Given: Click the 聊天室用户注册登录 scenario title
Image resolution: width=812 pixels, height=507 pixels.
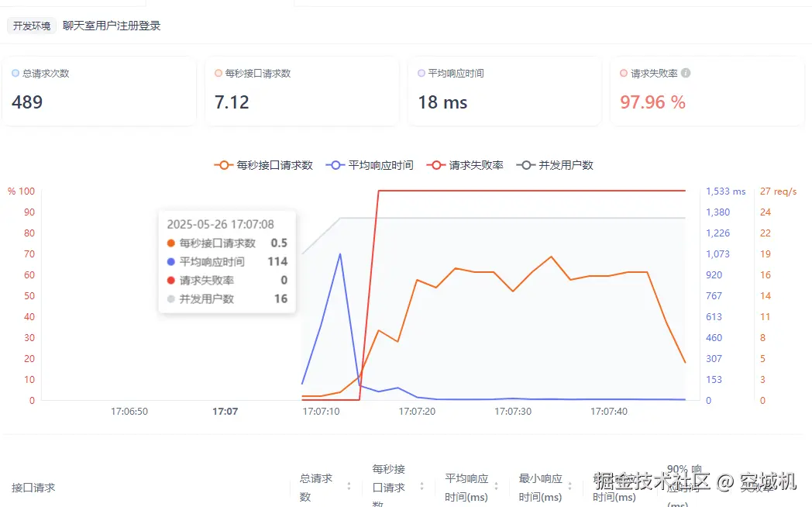Looking at the screenshot, I should pyautogui.click(x=112, y=26).
